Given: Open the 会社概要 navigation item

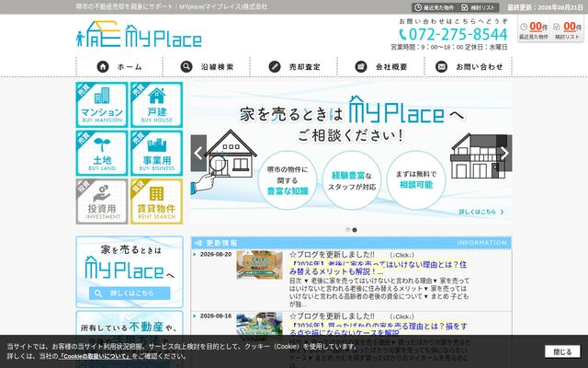Looking at the screenshot, I should click(380, 67).
